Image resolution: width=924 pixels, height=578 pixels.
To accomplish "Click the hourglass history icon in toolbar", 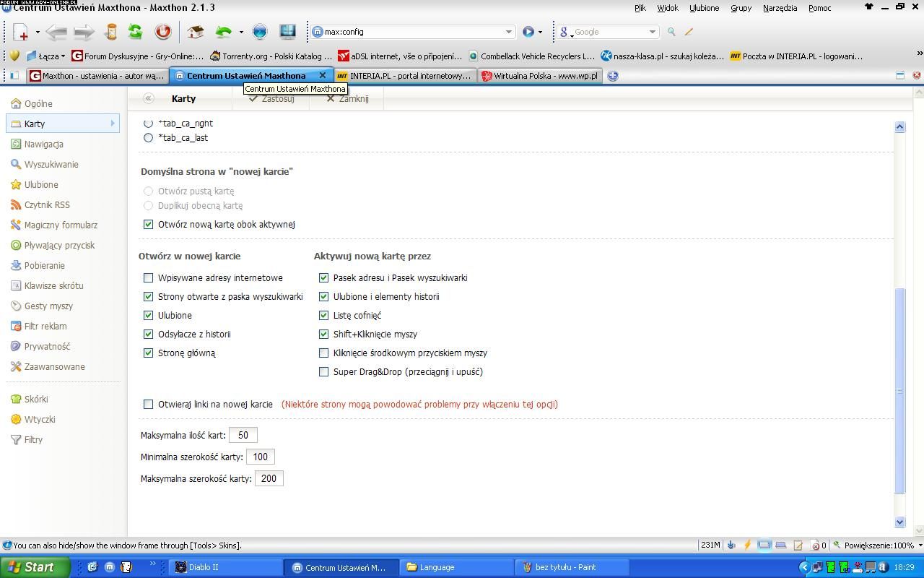I will coord(110,32).
